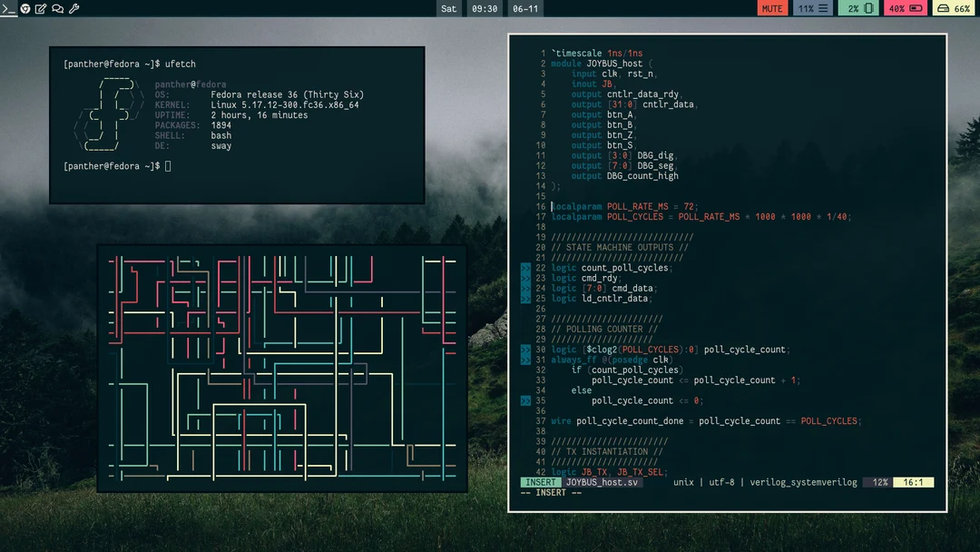Screen dimensions: 980x552
Task: Click the battery icon showing 40%
Action: coord(906,8)
